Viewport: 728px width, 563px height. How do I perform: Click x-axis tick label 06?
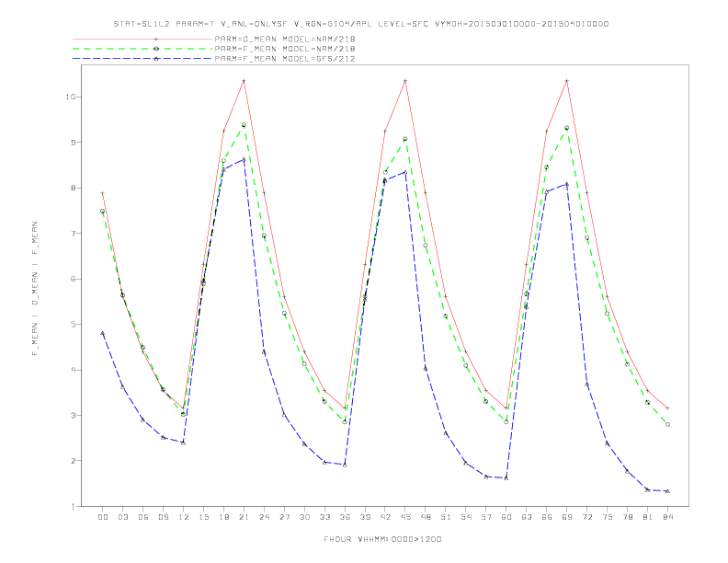coord(143,517)
